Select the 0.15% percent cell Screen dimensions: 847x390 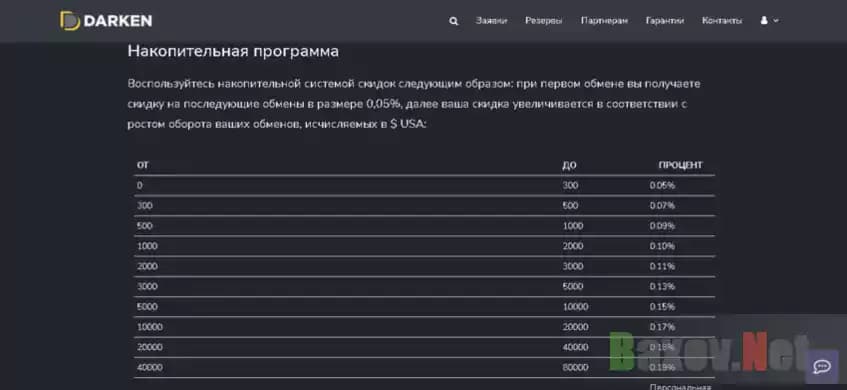coord(662,306)
